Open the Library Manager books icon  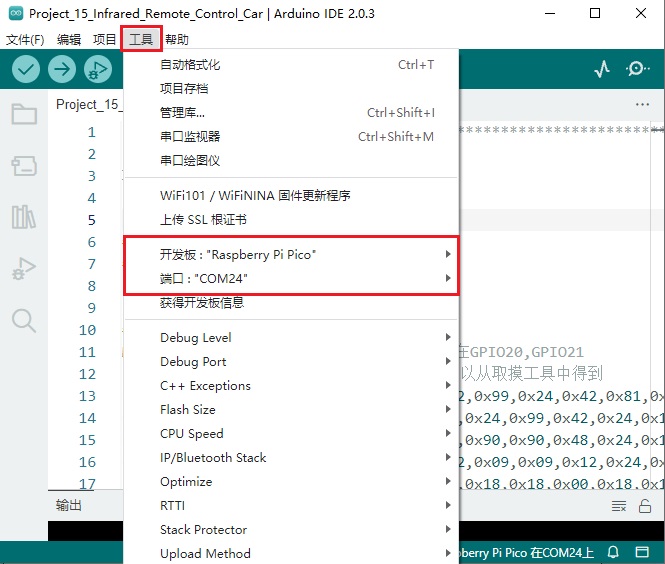[x=24, y=217]
